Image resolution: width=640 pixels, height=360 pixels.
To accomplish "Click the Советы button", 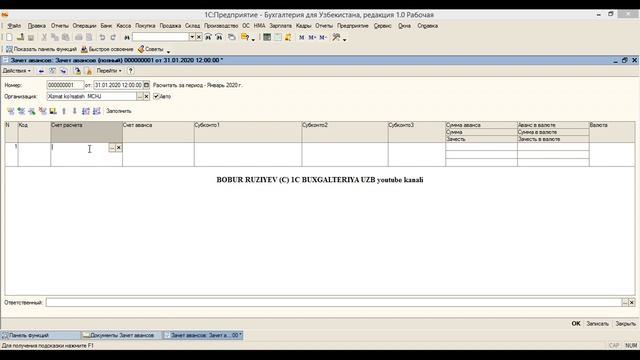I will [x=151, y=49].
